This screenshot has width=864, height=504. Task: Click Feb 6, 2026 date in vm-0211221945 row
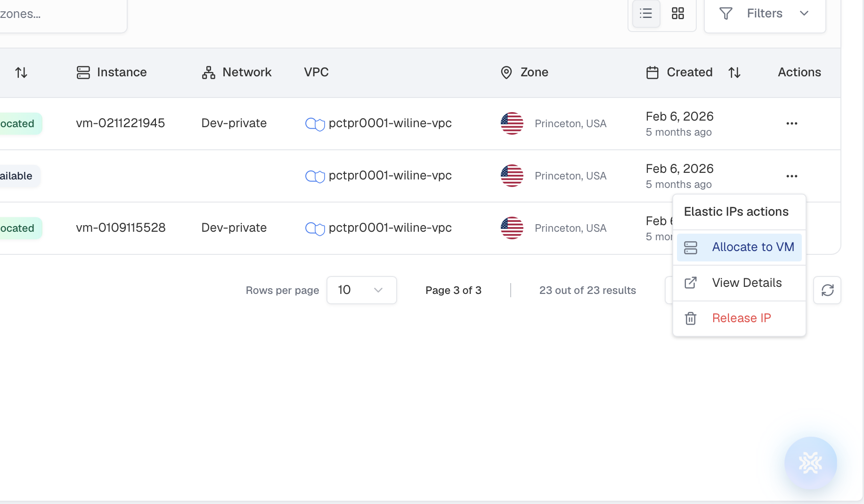[680, 116]
